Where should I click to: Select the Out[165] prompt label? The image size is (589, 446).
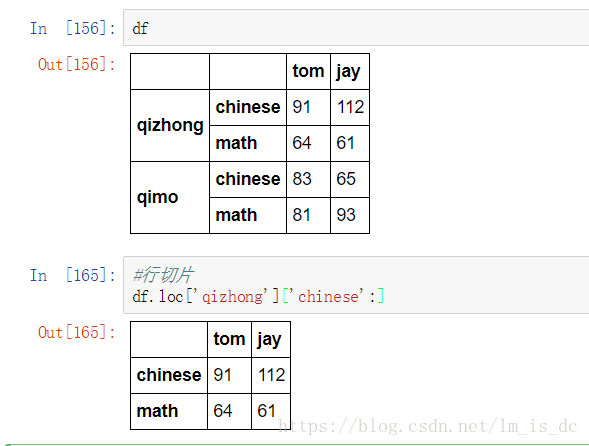coord(77,332)
